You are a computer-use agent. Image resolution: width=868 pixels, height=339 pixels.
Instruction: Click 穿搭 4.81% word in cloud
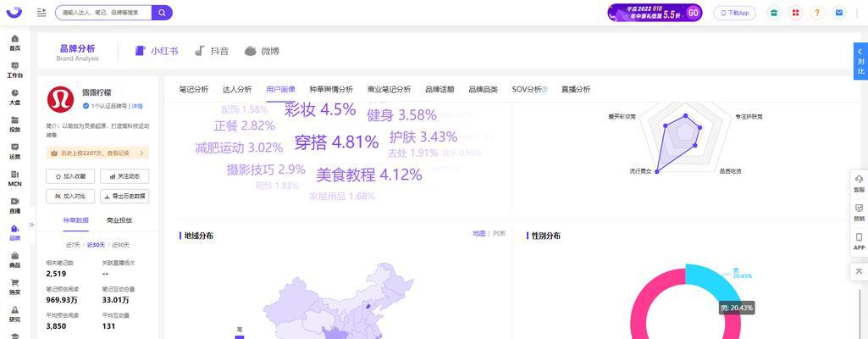336,142
